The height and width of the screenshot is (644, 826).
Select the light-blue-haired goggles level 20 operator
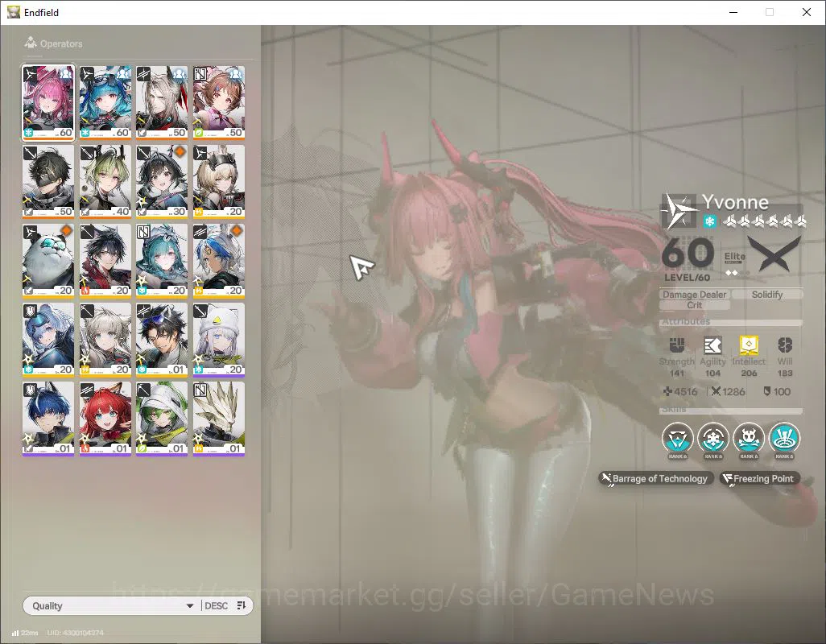point(48,340)
